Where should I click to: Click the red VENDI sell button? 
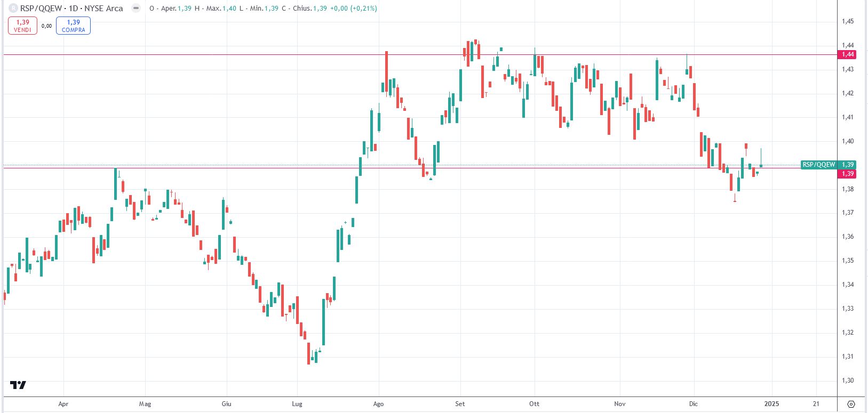[x=22, y=26]
